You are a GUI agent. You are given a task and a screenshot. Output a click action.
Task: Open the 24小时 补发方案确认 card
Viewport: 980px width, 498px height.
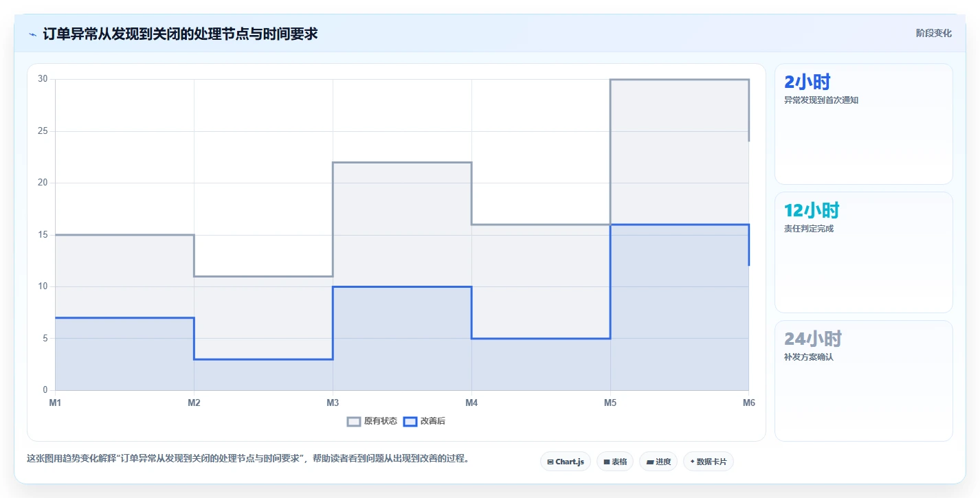864,381
